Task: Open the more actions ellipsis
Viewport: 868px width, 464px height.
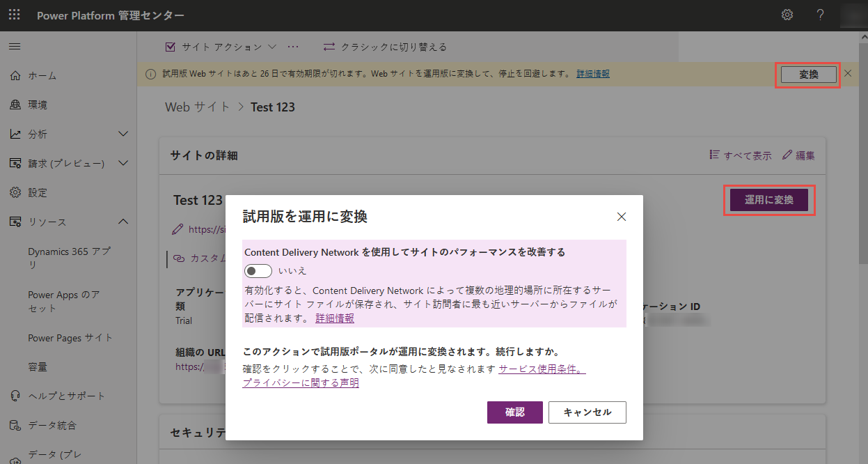Action: [292, 47]
